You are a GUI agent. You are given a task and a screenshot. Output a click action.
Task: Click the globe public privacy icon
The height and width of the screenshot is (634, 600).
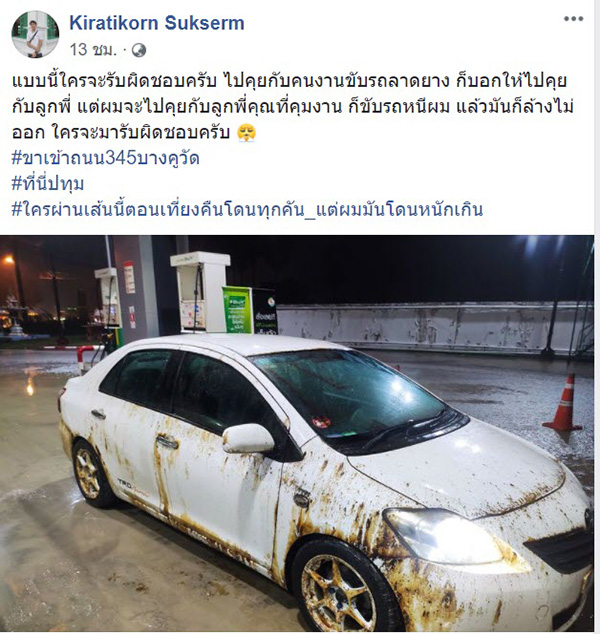coord(139,51)
